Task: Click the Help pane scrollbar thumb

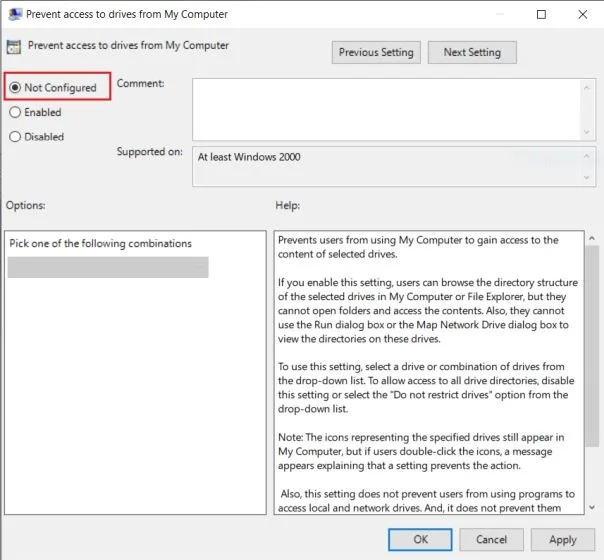Action: click(592, 346)
